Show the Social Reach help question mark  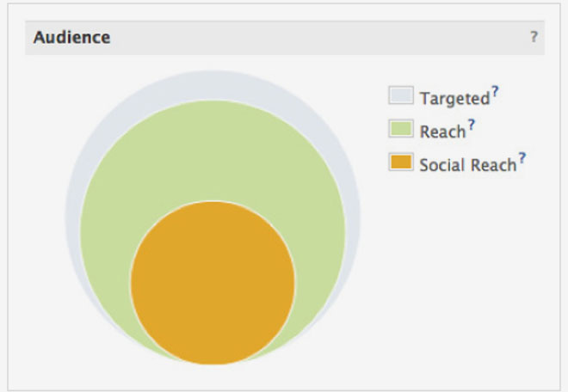click(x=522, y=158)
